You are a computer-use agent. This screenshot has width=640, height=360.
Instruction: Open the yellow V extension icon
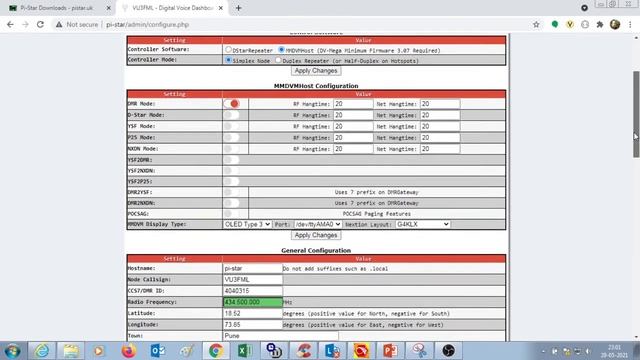point(570,24)
